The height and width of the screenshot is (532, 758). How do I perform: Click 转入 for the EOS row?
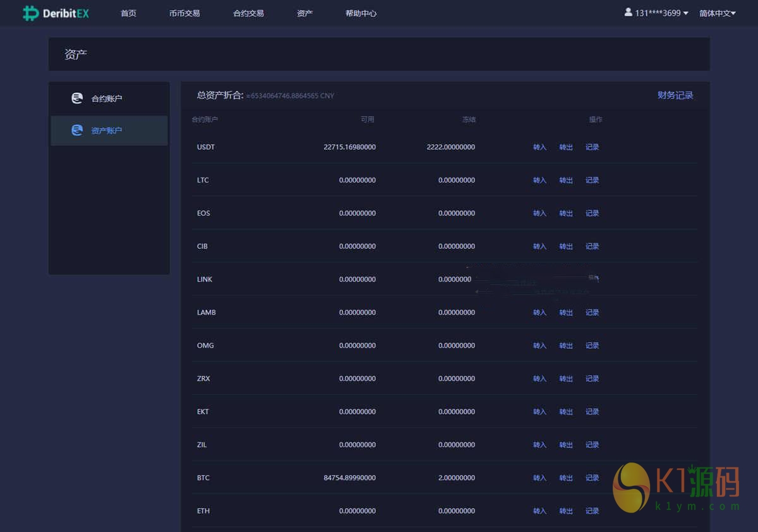[x=539, y=214]
